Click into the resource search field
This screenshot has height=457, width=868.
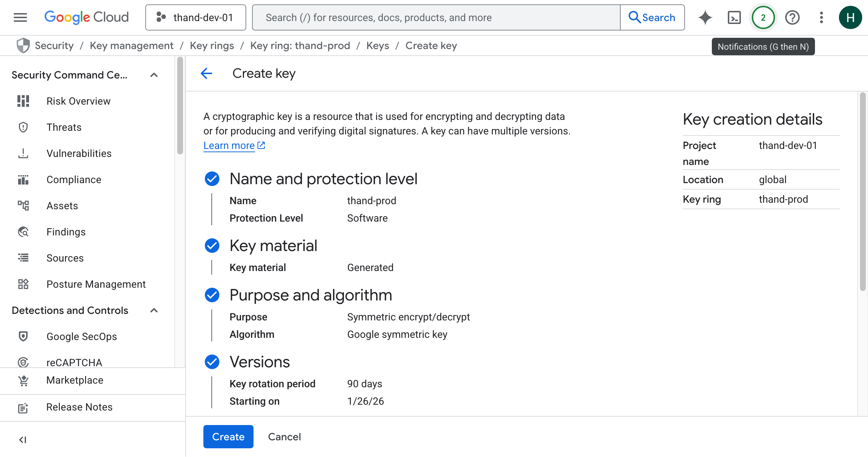click(436, 17)
